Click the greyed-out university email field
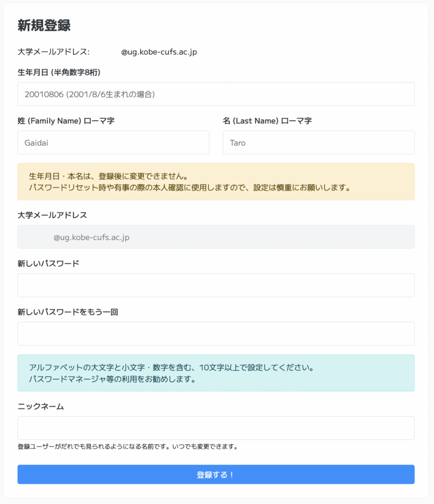This screenshot has height=504, width=434. (x=216, y=237)
